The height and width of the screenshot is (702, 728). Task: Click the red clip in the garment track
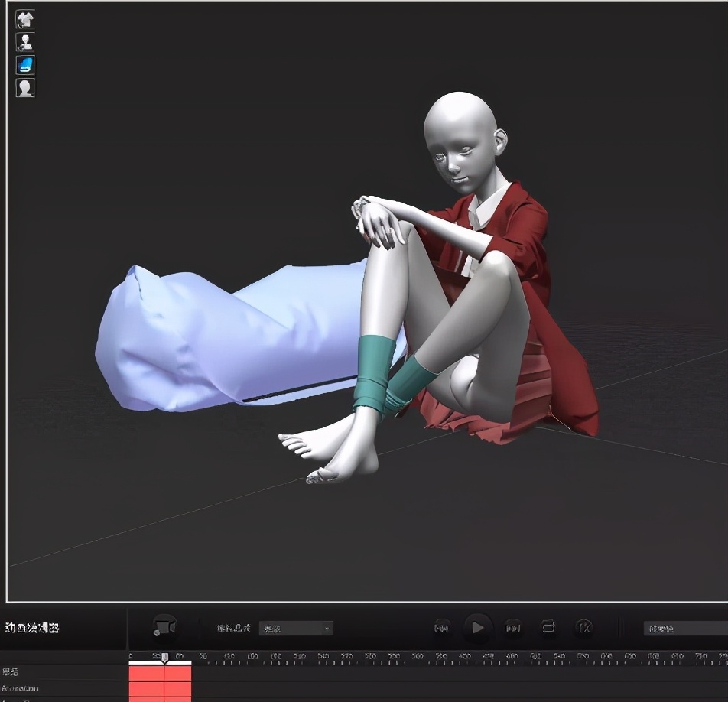[159, 672]
